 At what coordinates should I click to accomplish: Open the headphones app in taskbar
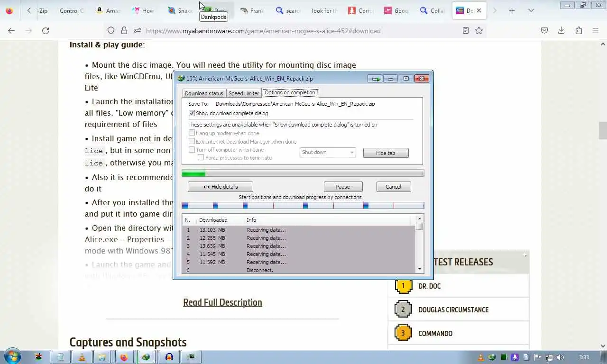coord(169,357)
